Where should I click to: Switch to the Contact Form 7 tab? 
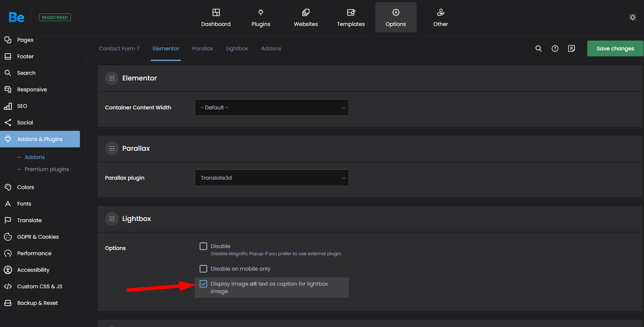point(119,48)
